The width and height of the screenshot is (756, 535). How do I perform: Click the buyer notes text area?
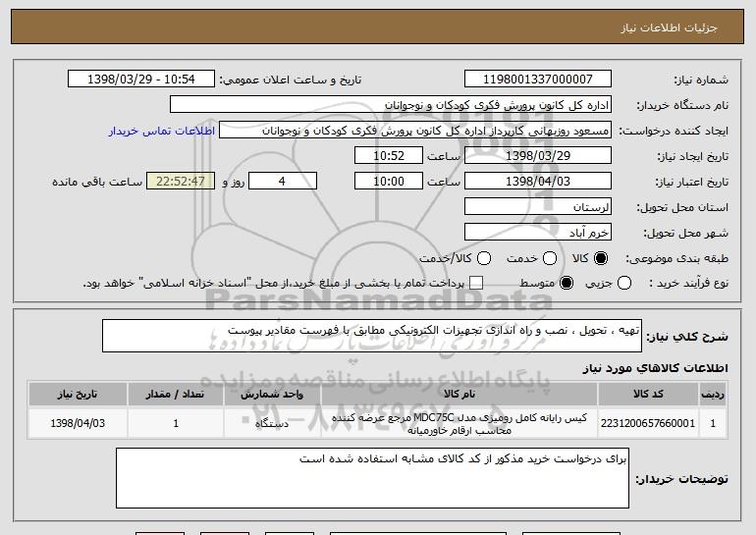[x=372, y=478]
